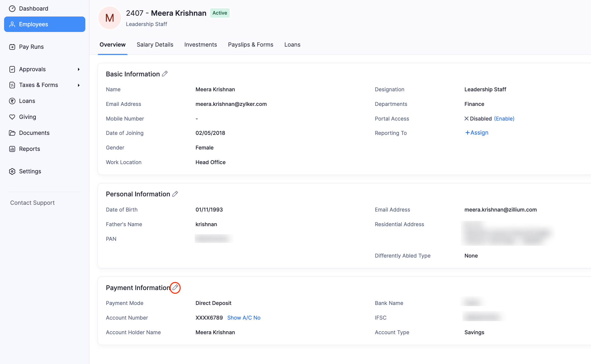Open Documents via the folder icon

click(x=12, y=133)
